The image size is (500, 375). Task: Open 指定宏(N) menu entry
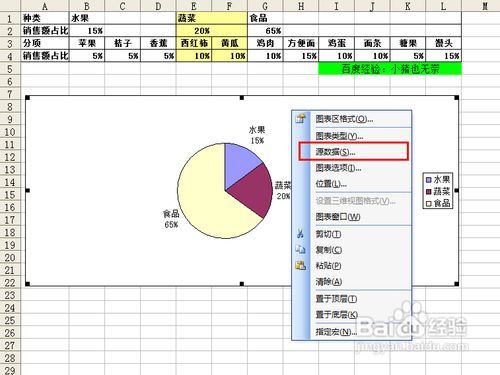336,332
